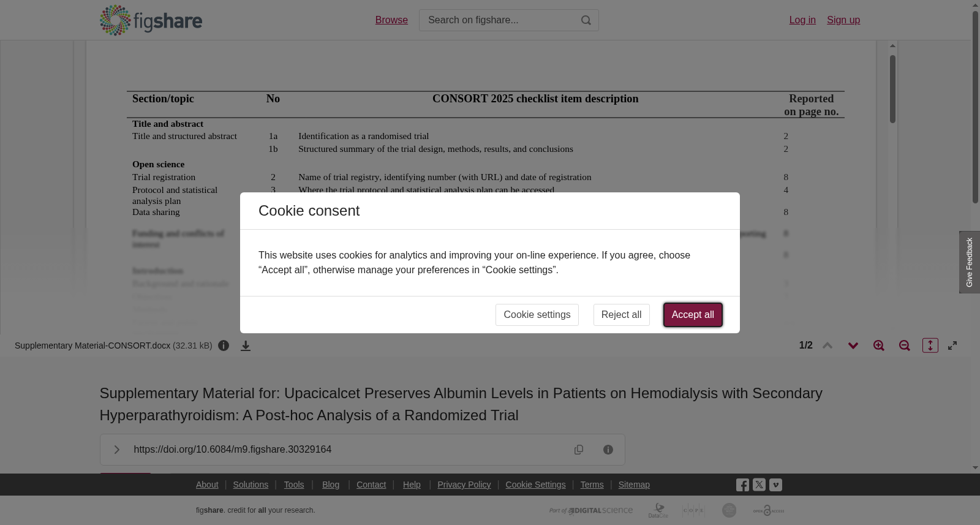Open the Cookie settings dialog button
Viewport: 980px width, 525px height.
tap(537, 315)
